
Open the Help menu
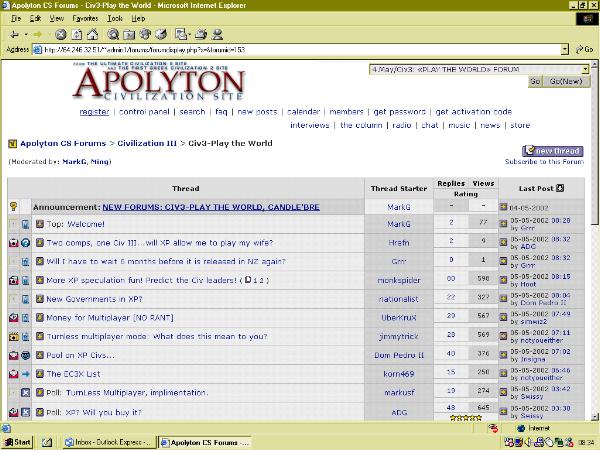pyautogui.click(x=138, y=18)
